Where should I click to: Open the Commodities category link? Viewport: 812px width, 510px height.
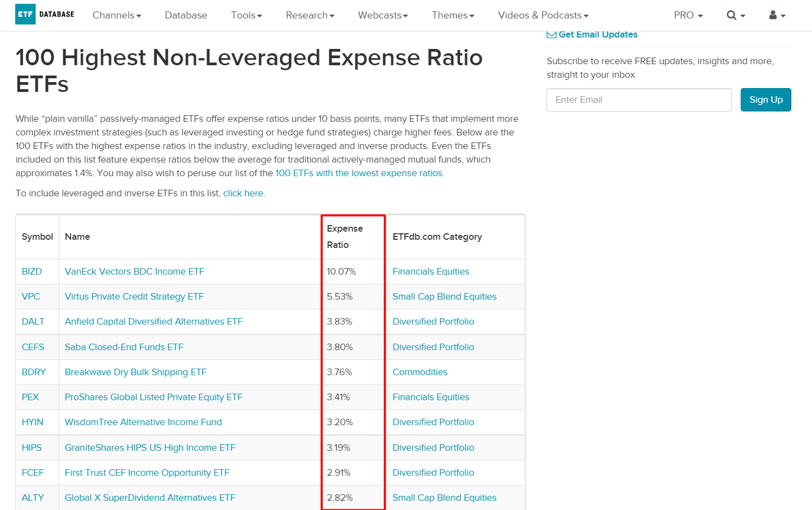[420, 372]
